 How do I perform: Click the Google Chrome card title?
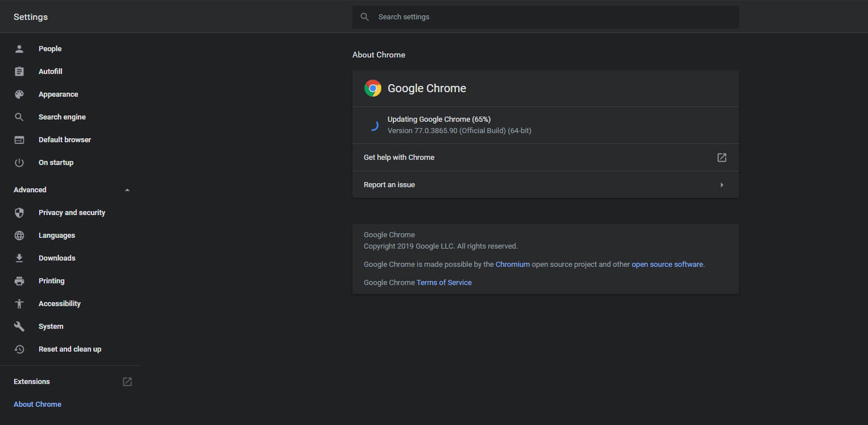tap(427, 88)
